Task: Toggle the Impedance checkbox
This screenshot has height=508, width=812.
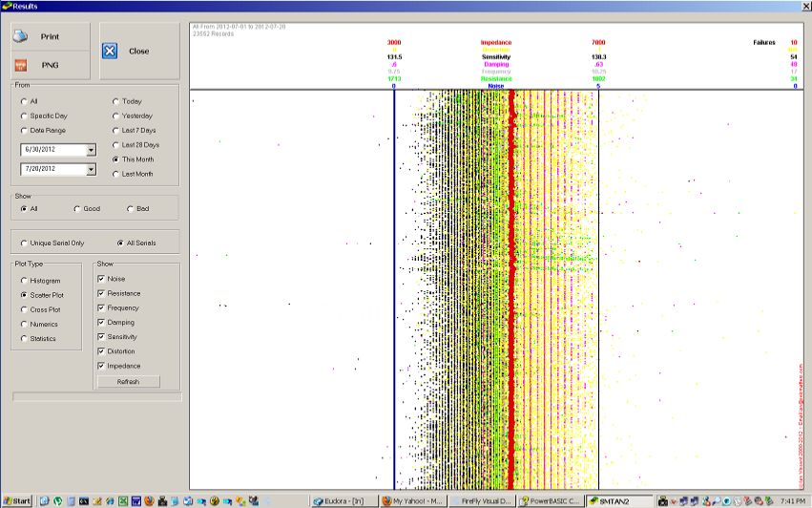Action: [101, 366]
